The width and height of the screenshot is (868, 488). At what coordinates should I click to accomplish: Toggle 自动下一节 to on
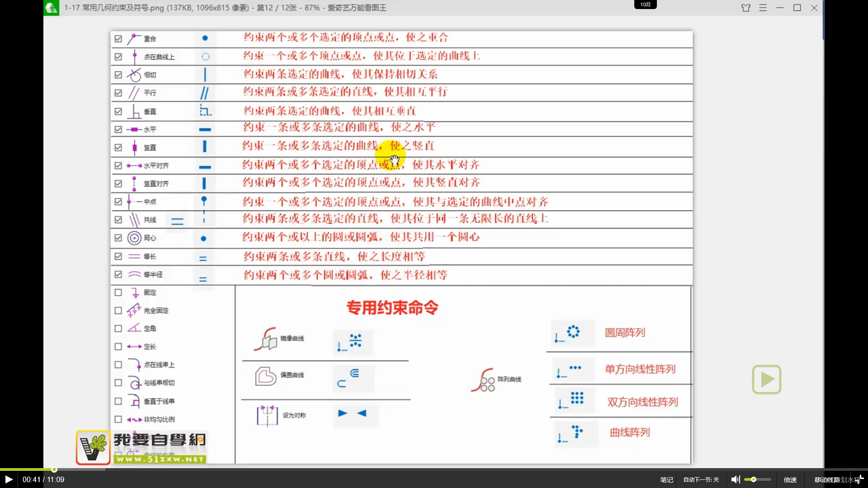tap(700, 479)
